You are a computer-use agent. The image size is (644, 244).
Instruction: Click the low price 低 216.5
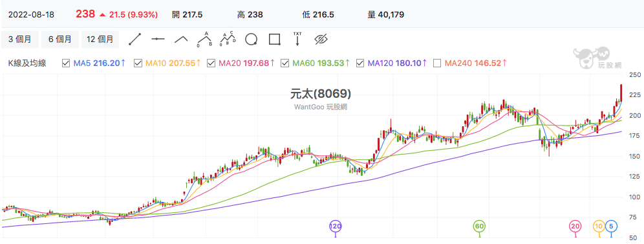click(x=318, y=15)
